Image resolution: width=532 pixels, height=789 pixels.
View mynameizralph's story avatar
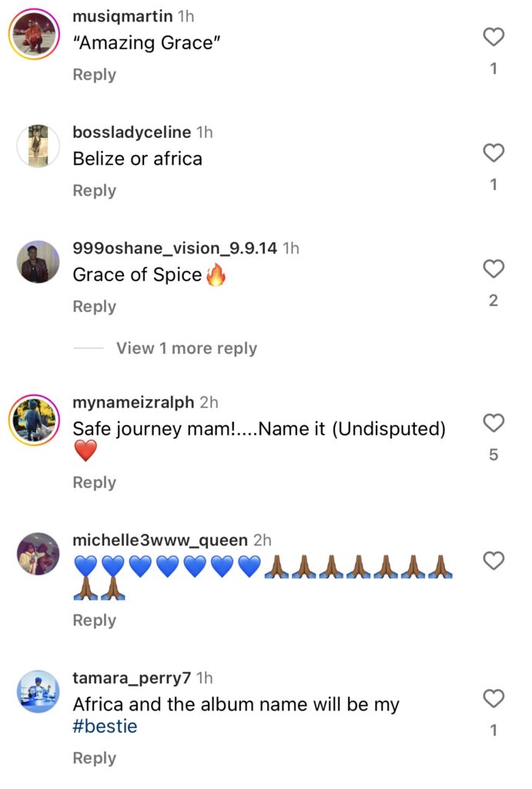(x=34, y=420)
